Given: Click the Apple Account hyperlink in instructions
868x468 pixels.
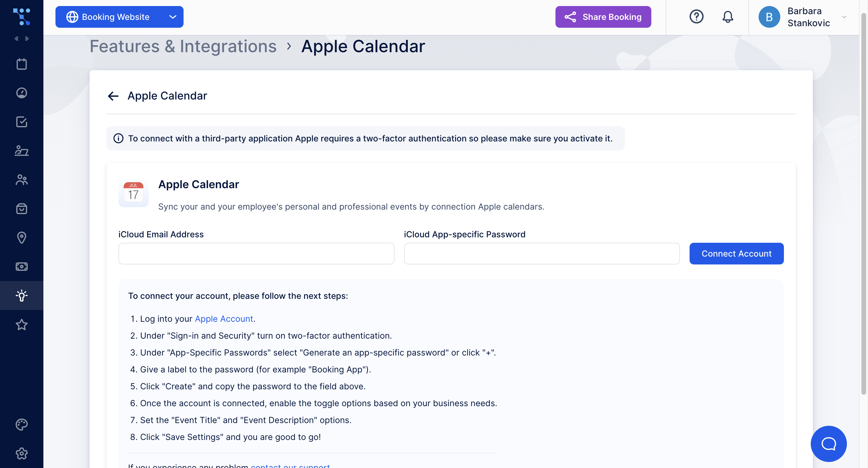Looking at the screenshot, I should click(x=223, y=318).
